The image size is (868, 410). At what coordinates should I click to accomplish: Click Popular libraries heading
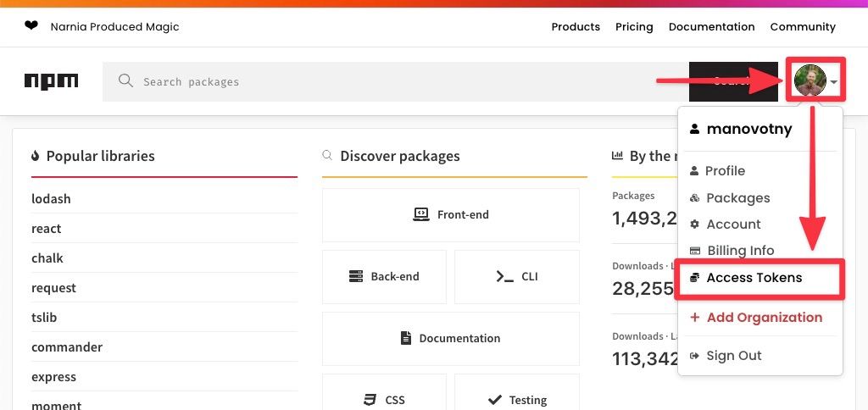[x=101, y=156]
